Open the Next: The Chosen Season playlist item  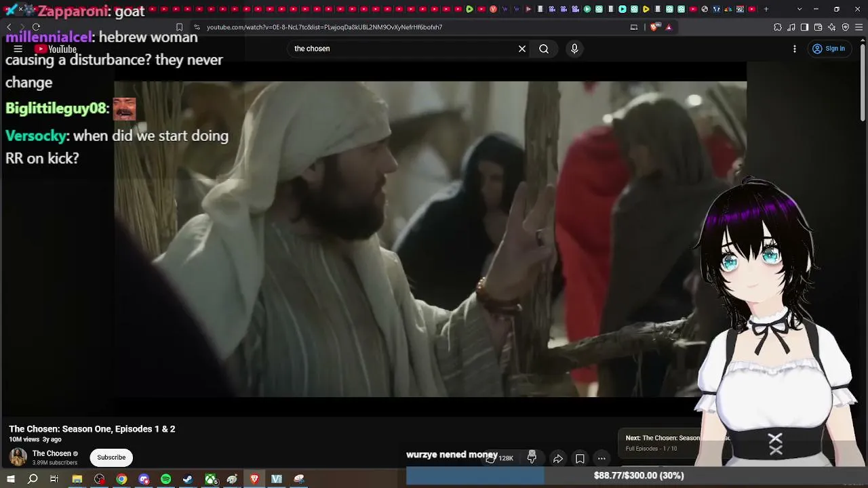click(661, 443)
